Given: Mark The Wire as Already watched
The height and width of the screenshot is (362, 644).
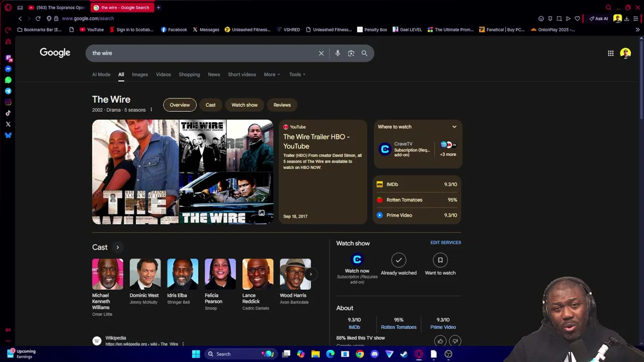Looking at the screenshot, I should pyautogui.click(x=398, y=264).
